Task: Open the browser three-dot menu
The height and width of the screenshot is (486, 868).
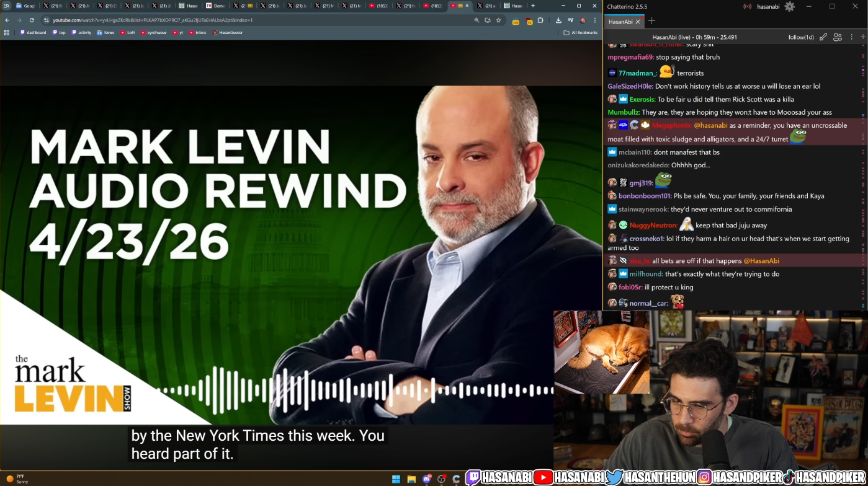Action: 594,20
